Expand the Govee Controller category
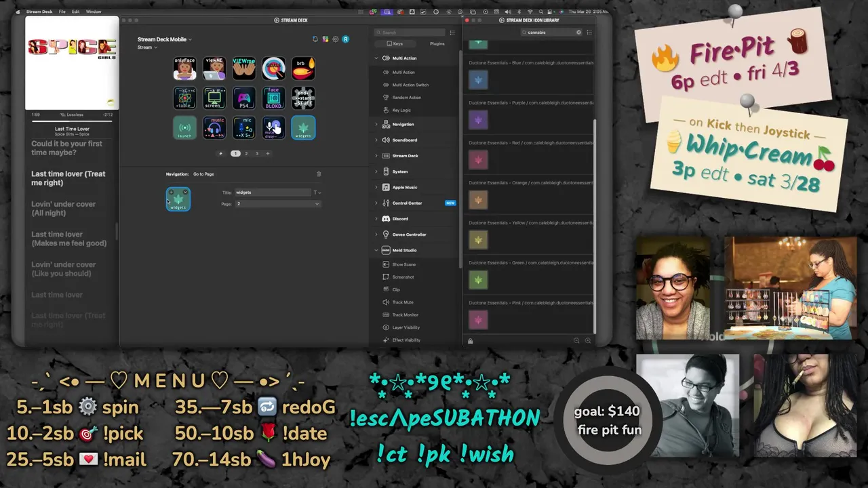 click(x=376, y=235)
